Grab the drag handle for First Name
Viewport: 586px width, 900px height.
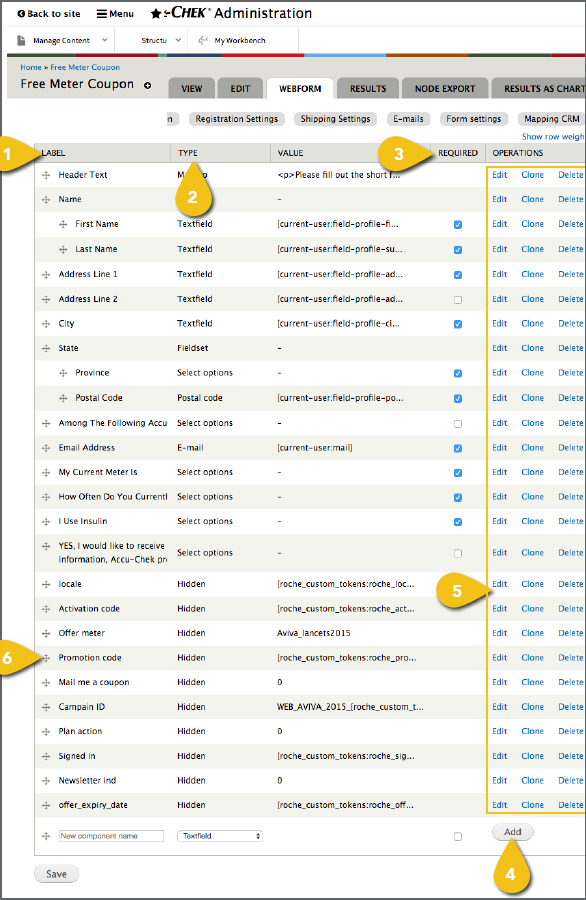click(63, 224)
